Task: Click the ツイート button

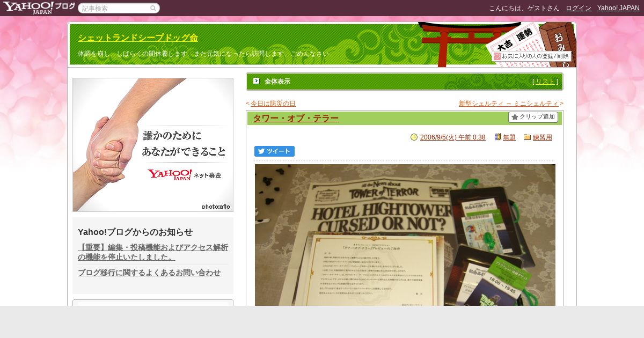Action: (x=274, y=151)
